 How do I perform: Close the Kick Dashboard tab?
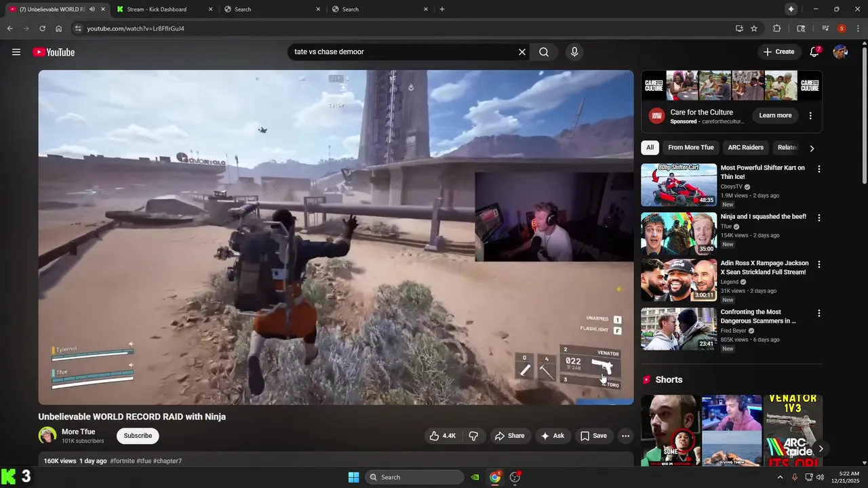point(211,9)
